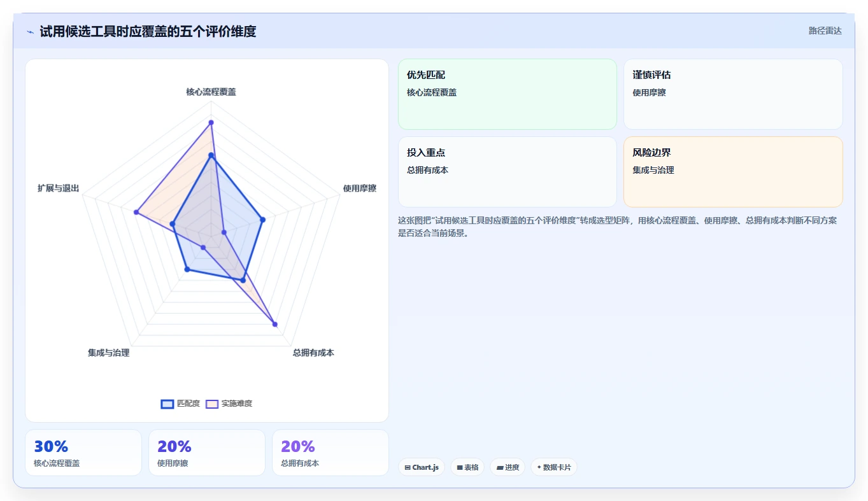
Task: Open the 风险边界 card
Action: coord(733,172)
